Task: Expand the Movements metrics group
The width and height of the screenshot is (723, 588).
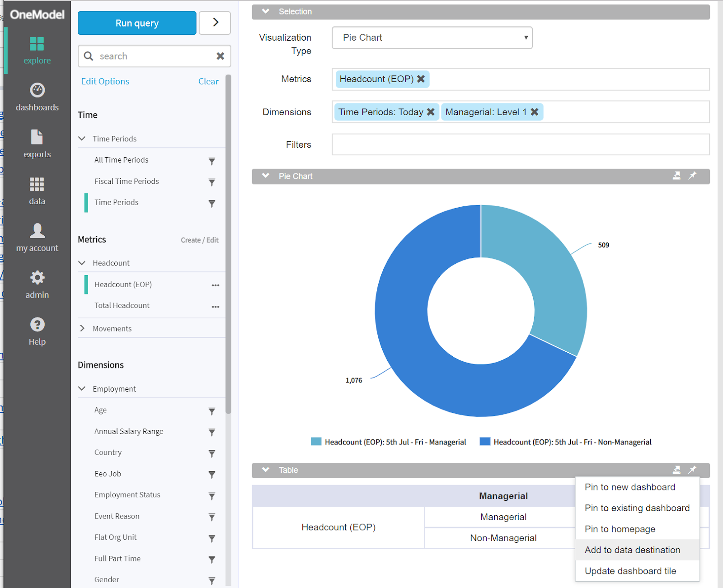Action: [x=82, y=328]
